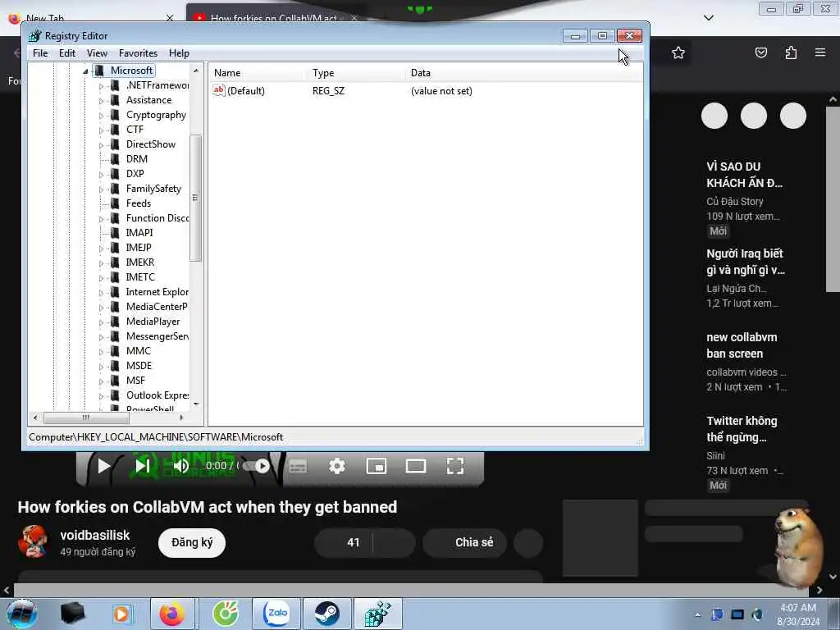Open Firefox Pocket save icon
This screenshot has height=630, width=840.
[x=761, y=52]
